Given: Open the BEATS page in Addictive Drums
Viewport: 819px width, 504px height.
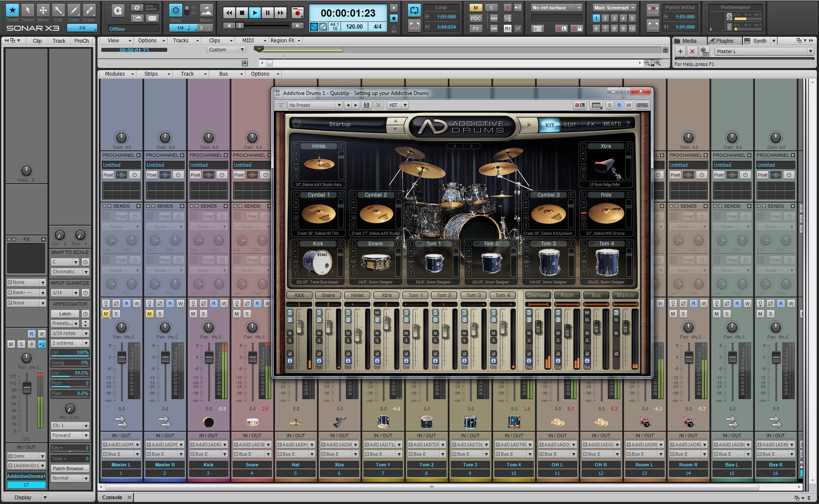Looking at the screenshot, I should 612,124.
